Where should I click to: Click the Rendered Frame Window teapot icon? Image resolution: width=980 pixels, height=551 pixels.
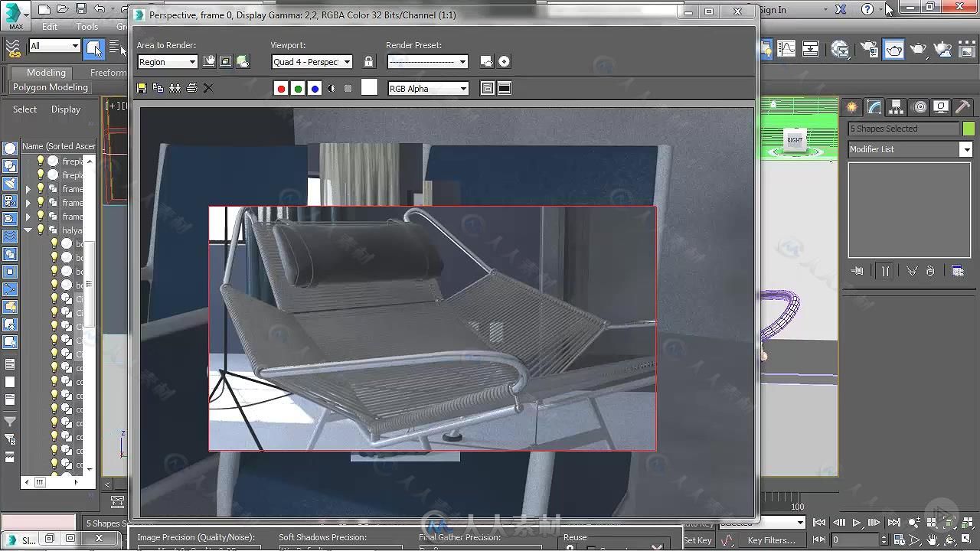(894, 49)
